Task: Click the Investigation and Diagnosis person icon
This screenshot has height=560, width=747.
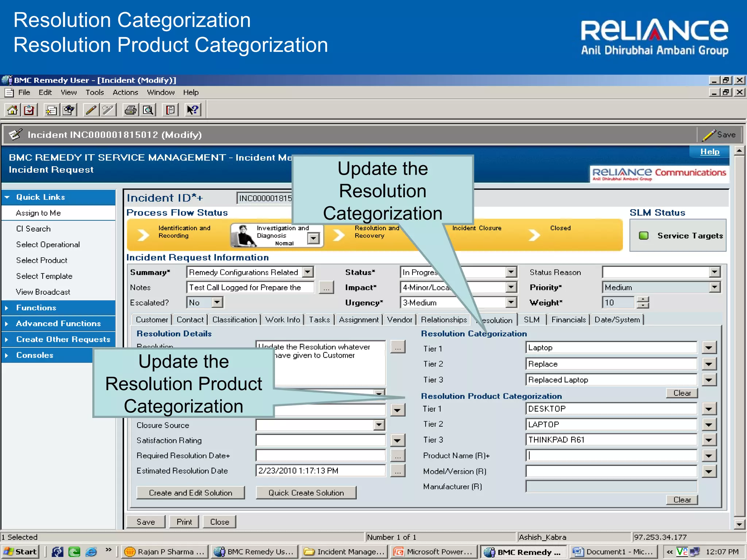Action: pos(244,236)
